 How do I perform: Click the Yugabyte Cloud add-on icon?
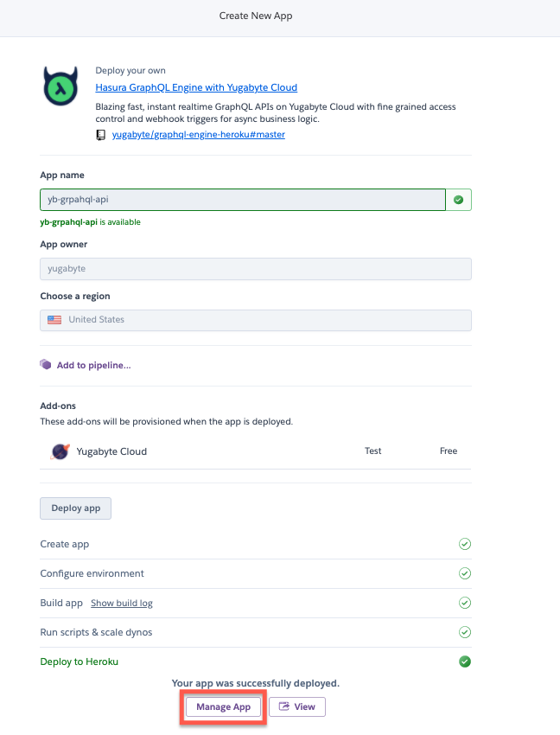click(60, 451)
